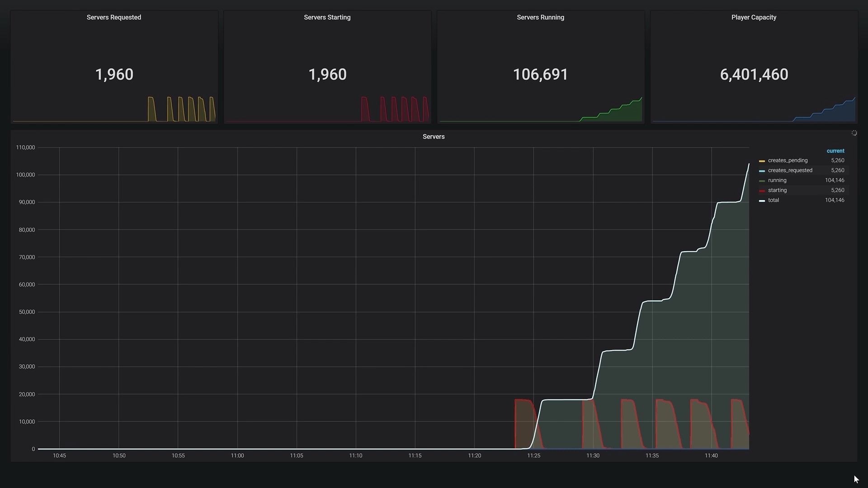The image size is (868, 488).
Task: Click the 110,000 y-axis label
Action: pos(25,148)
